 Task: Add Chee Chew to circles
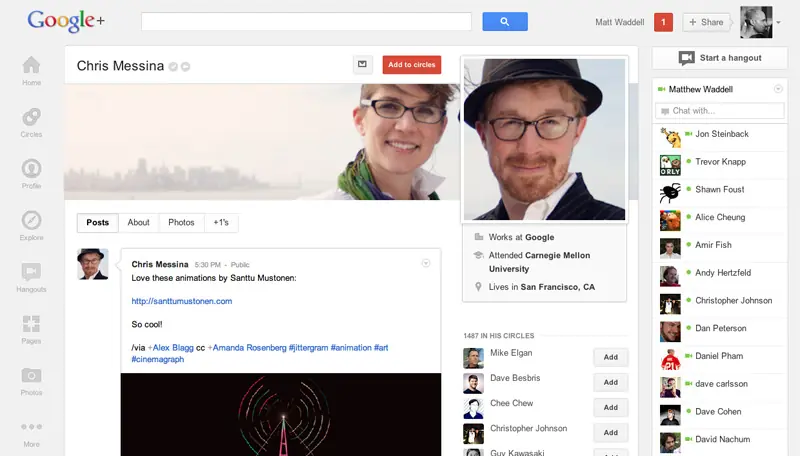611,407
